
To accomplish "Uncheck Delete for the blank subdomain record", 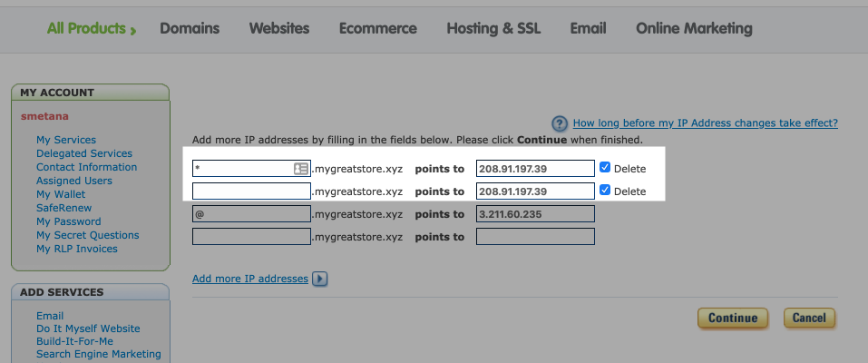I will pos(604,190).
